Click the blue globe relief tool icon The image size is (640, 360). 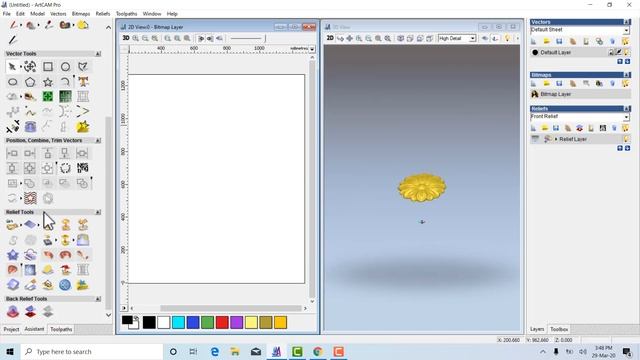(65, 284)
